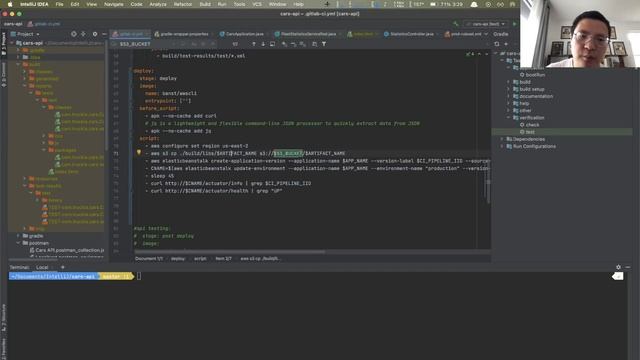
Task: Open the .gitlab-ci.yml editor tab
Action: (x=130, y=34)
